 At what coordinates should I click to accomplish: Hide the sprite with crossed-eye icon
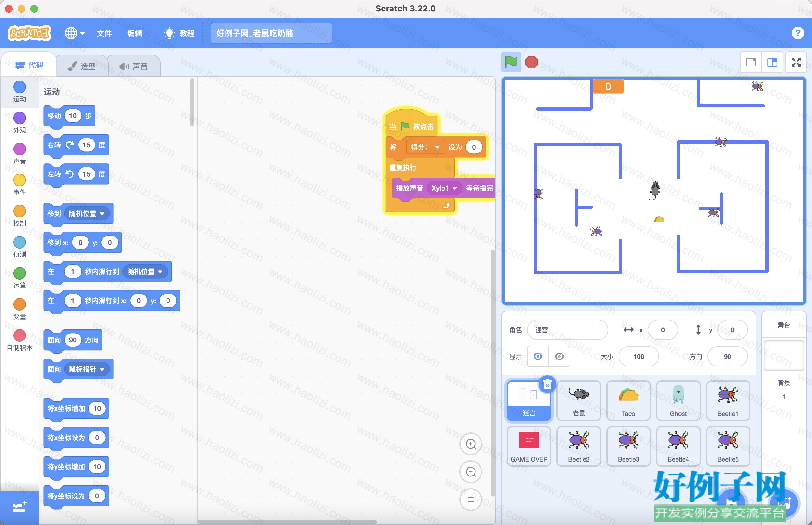click(559, 356)
